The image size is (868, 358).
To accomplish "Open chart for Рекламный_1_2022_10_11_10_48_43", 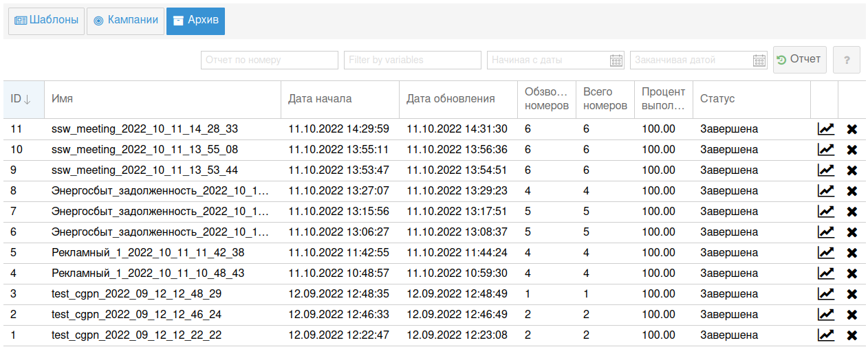I will 825,273.
